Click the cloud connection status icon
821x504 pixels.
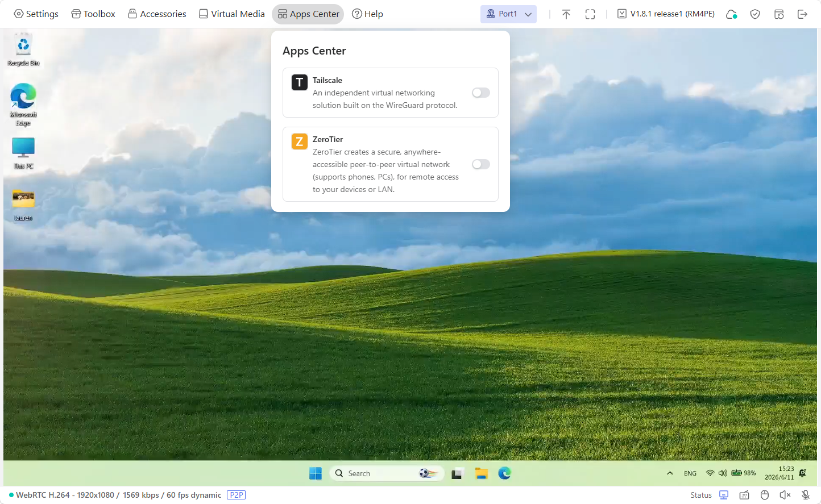coord(732,14)
